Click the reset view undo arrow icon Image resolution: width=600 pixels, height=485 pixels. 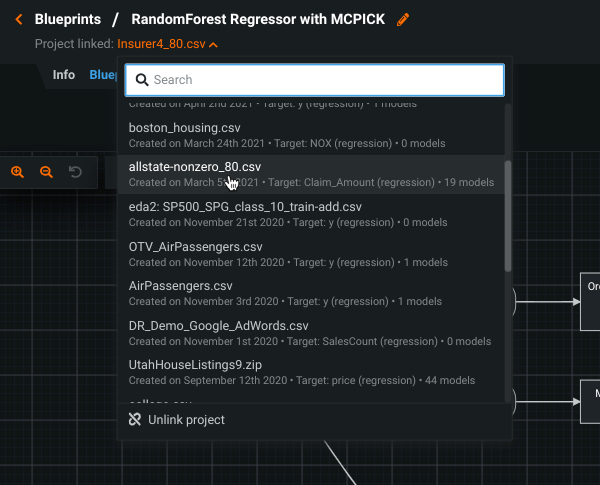pos(75,172)
